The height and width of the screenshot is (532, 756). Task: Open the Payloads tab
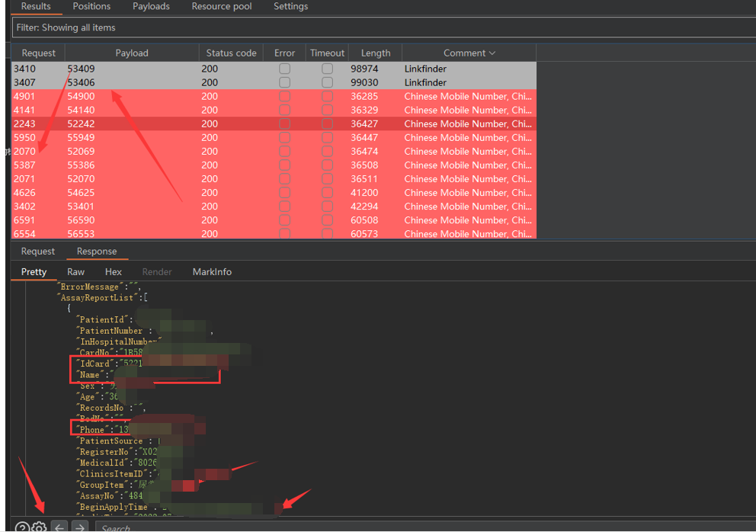click(x=151, y=7)
